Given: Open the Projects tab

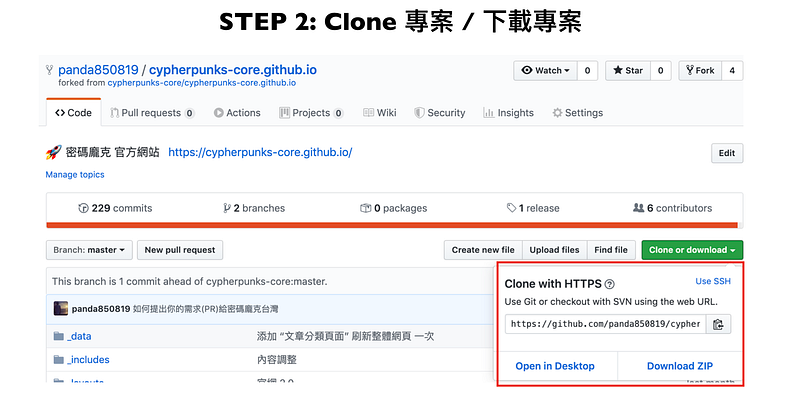Looking at the screenshot, I should (311, 113).
